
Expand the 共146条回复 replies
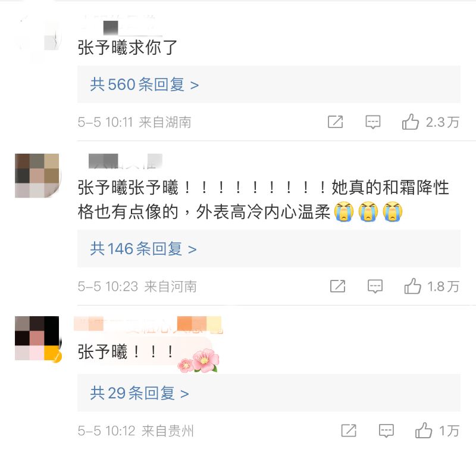tap(143, 249)
